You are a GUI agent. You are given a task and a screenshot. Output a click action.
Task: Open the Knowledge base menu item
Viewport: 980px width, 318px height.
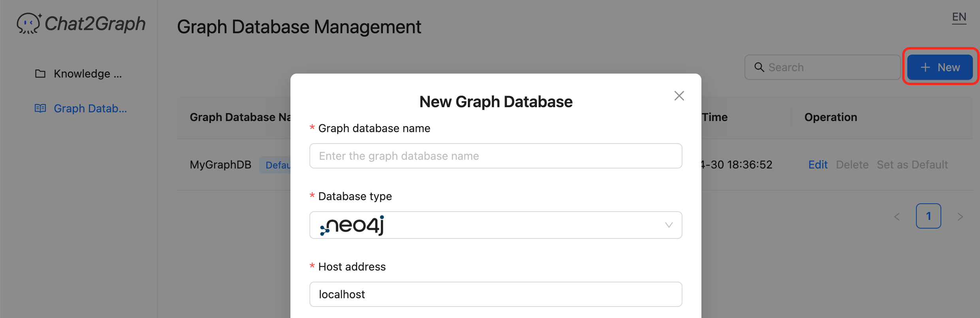[x=88, y=74]
